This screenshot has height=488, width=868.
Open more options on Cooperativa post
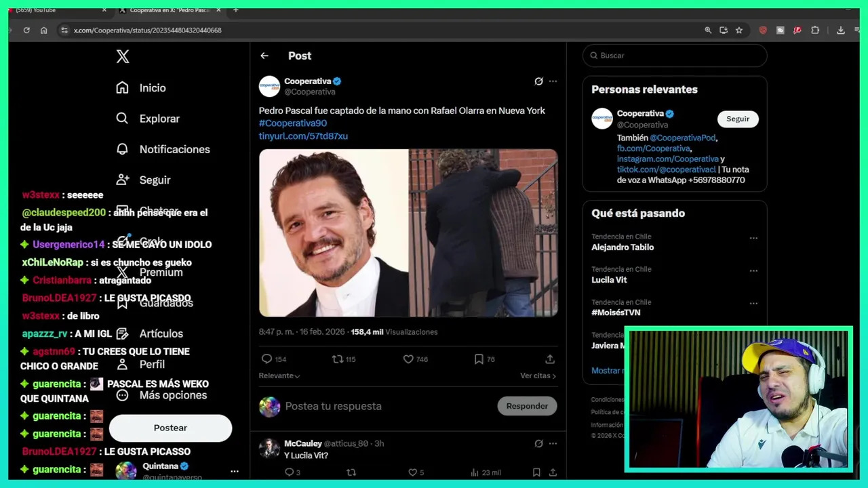[x=553, y=81]
